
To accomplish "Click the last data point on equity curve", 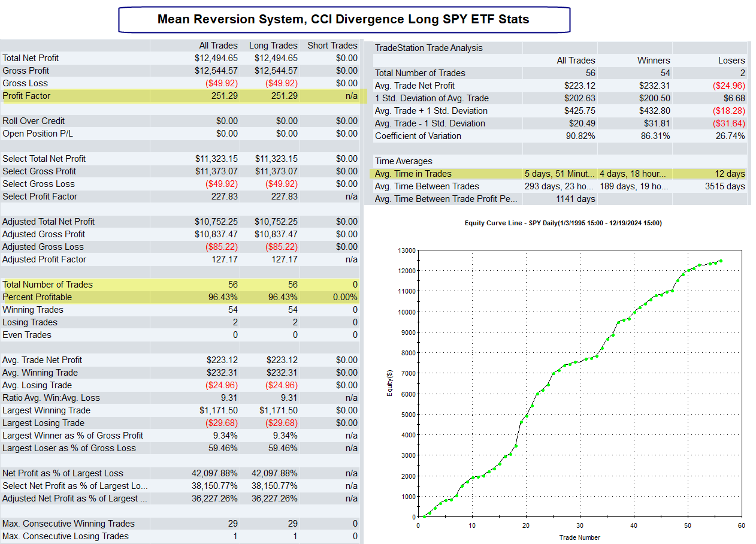I will click(x=720, y=261).
